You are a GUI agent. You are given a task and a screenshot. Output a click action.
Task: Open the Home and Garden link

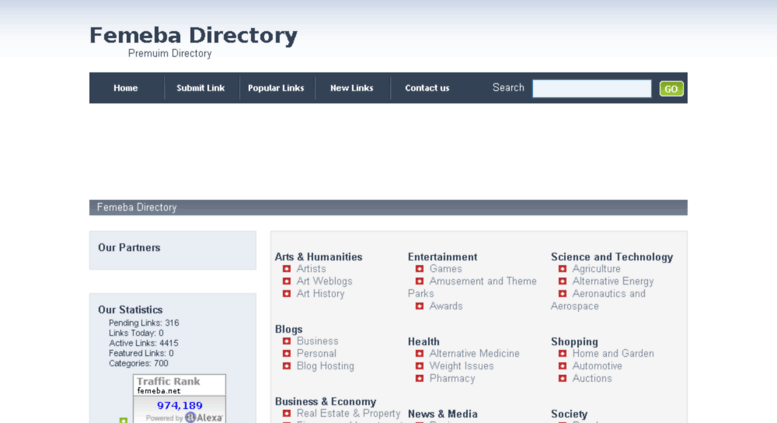[613, 354]
